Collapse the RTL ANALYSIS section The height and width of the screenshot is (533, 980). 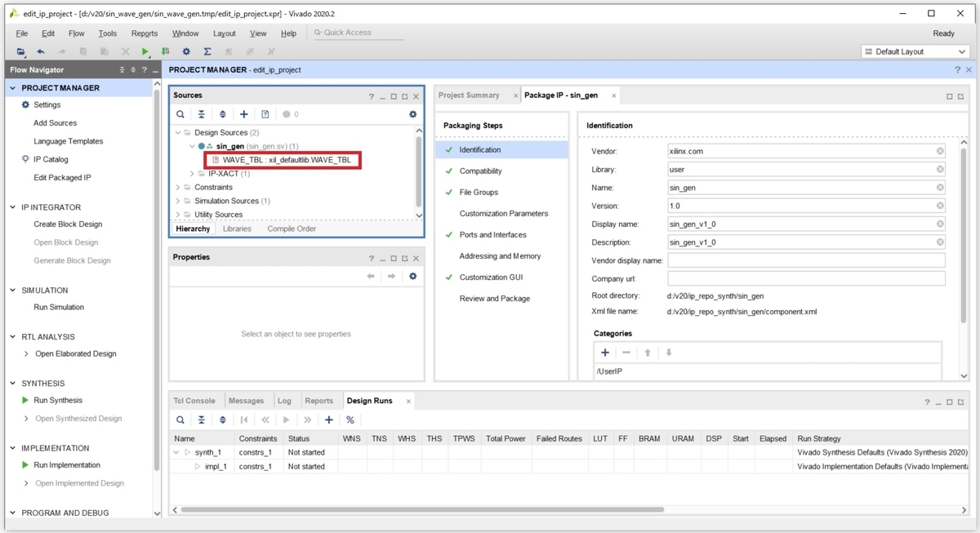(13, 336)
